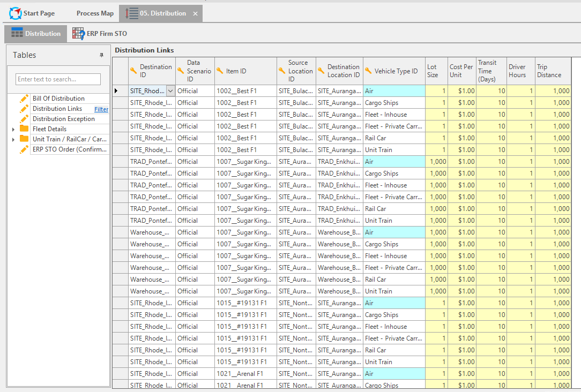Click the Distribution grid icon
This screenshot has width=581, height=392.
(x=17, y=33)
